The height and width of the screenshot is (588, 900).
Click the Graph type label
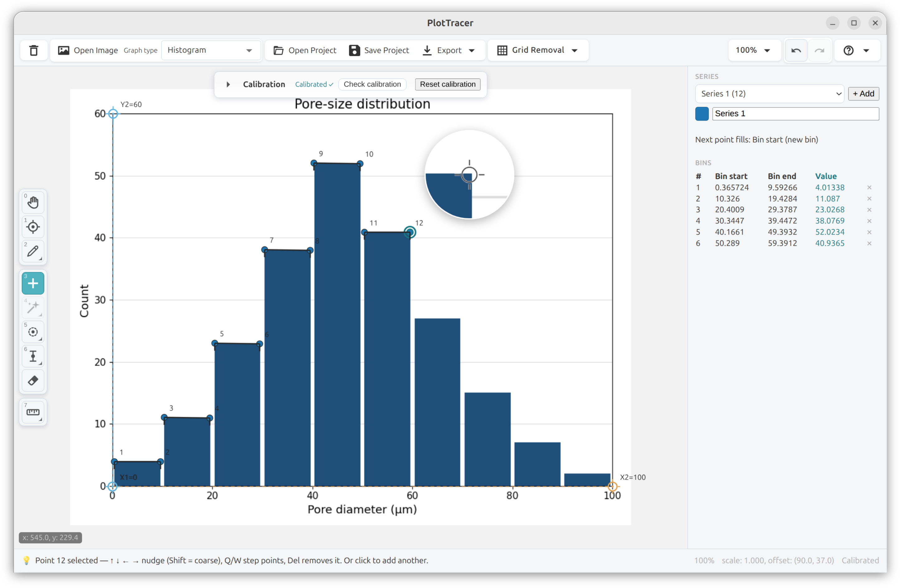coord(140,50)
